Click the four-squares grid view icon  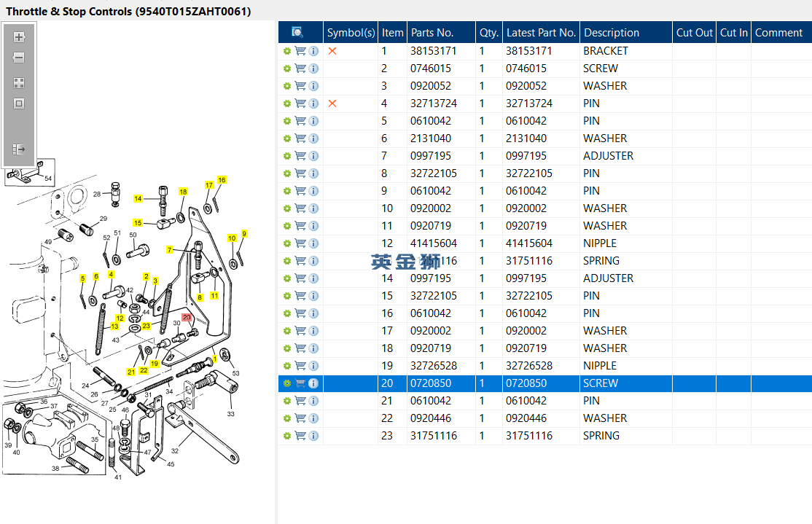19,83
